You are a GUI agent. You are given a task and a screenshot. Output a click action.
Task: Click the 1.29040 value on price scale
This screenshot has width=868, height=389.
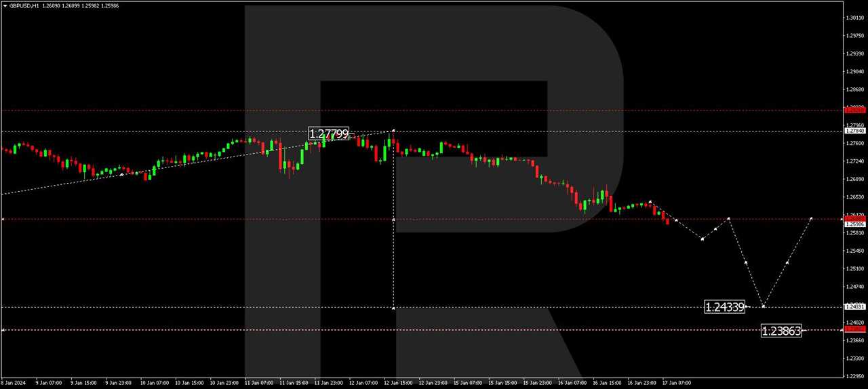tap(855, 72)
